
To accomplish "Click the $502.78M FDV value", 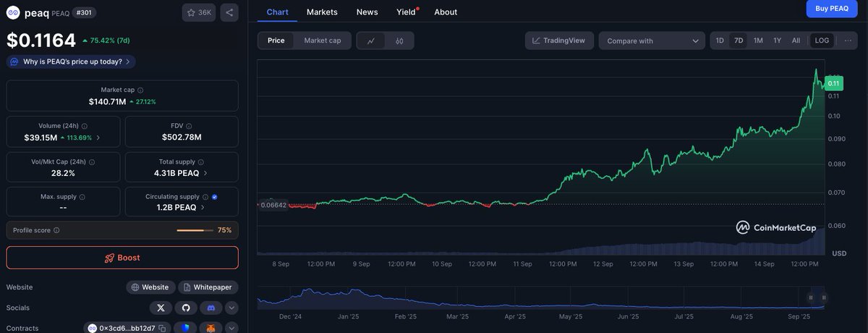I will pos(182,137).
